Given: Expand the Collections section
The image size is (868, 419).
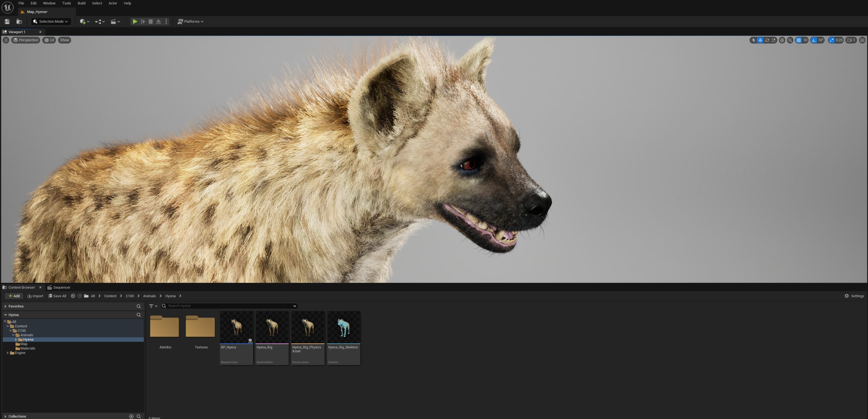Looking at the screenshot, I should click(x=5, y=416).
